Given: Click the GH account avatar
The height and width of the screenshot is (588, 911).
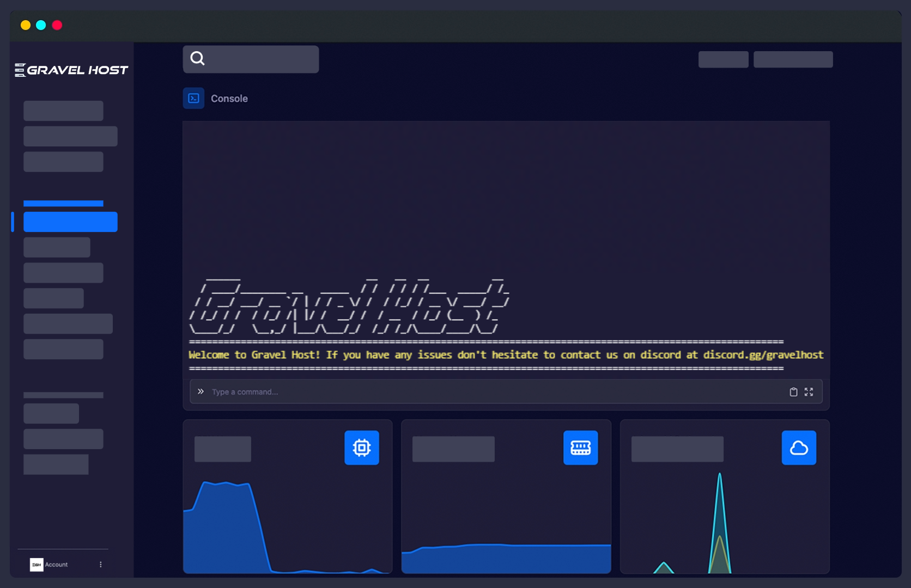Looking at the screenshot, I should point(37,565).
